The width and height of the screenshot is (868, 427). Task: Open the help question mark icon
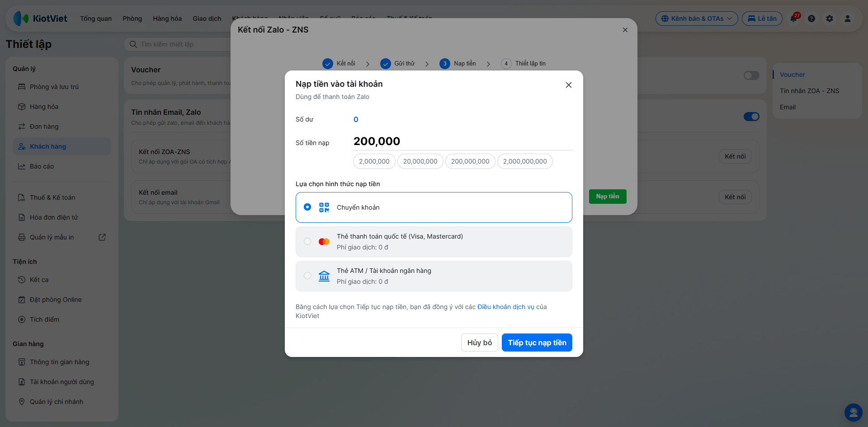811,19
